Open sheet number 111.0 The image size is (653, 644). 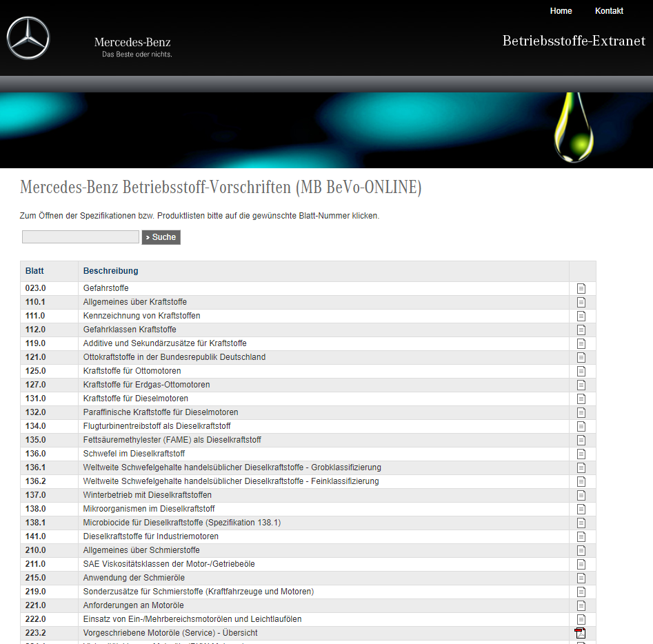(35, 315)
